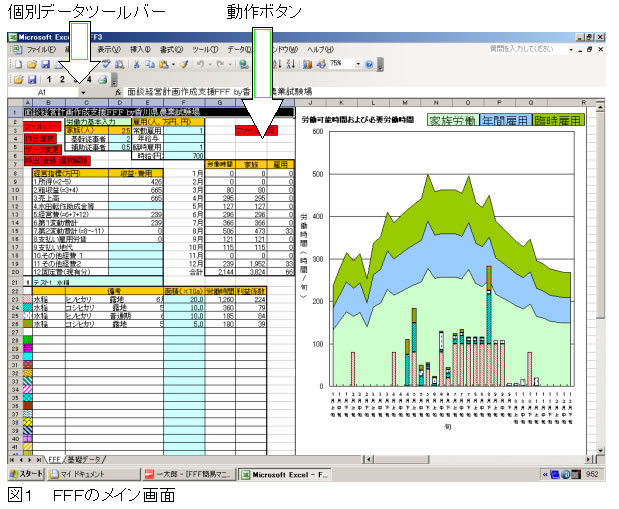Open the zoom percentage dropdown showing 75%

point(356,63)
